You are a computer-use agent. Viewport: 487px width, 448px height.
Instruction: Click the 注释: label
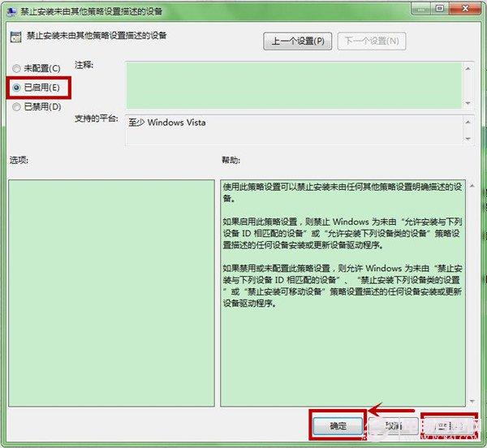coord(84,65)
